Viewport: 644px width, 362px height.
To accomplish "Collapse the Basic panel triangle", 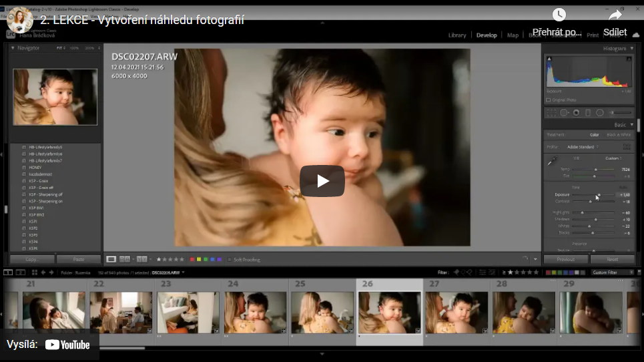I will (632, 125).
